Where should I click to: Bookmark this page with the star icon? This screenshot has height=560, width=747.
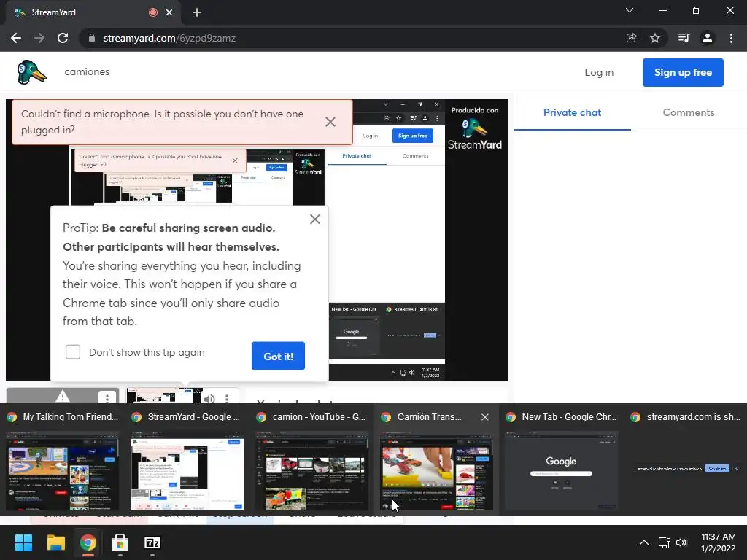[x=655, y=38]
